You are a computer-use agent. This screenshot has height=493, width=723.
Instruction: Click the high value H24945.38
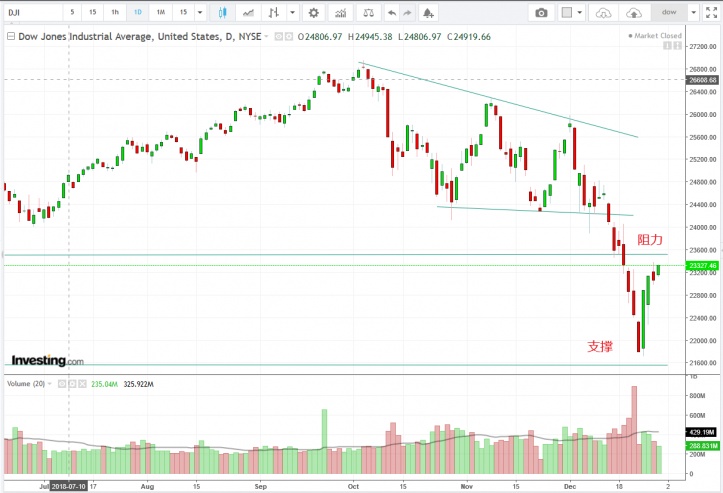[x=370, y=36]
